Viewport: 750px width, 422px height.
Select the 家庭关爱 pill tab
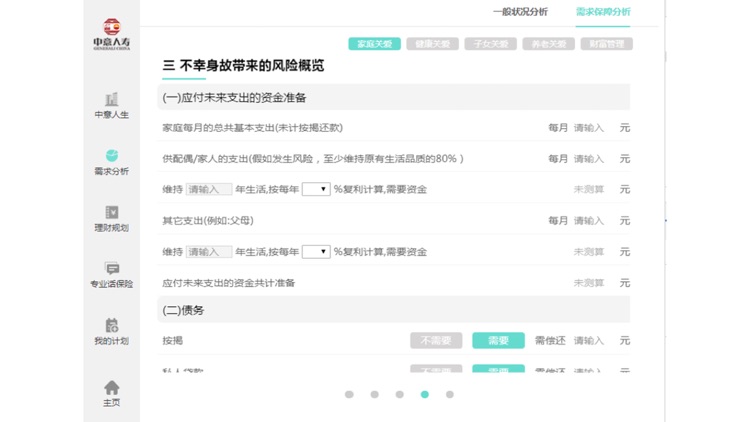coord(375,44)
